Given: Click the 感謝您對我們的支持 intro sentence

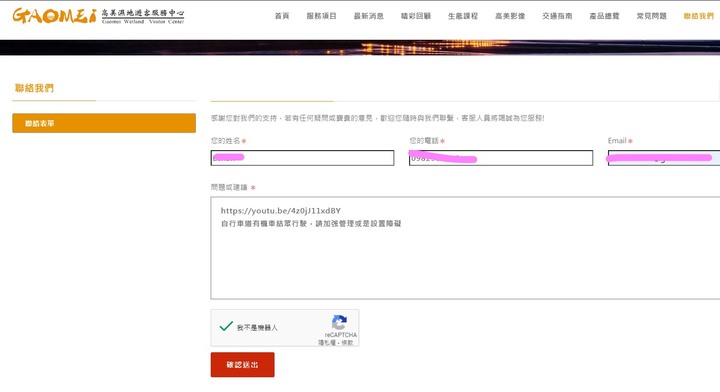Looking at the screenshot, I should click(377, 118).
